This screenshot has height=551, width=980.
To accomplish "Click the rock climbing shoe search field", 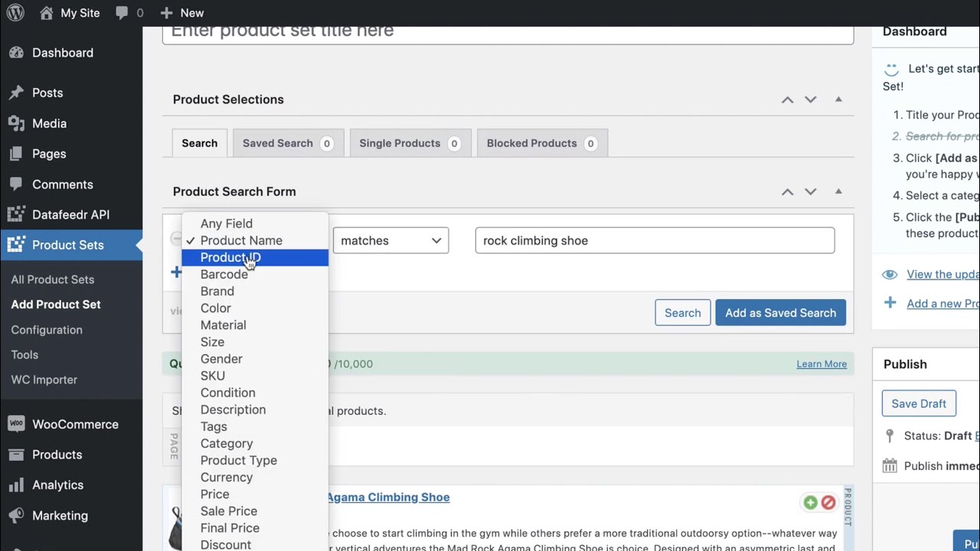I will pos(655,240).
